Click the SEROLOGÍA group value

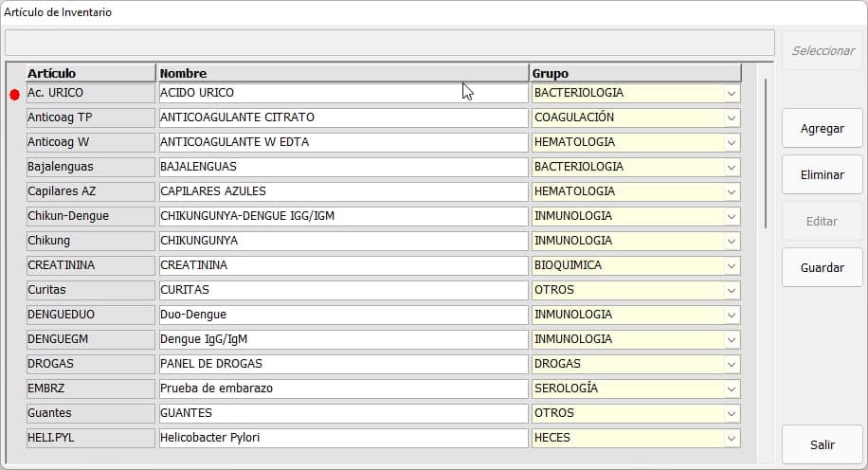coord(566,389)
